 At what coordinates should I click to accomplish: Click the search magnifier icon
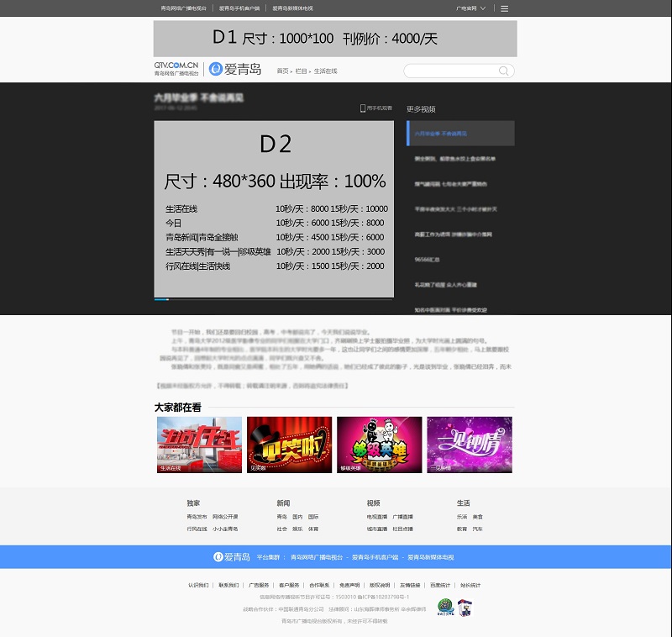(x=504, y=71)
